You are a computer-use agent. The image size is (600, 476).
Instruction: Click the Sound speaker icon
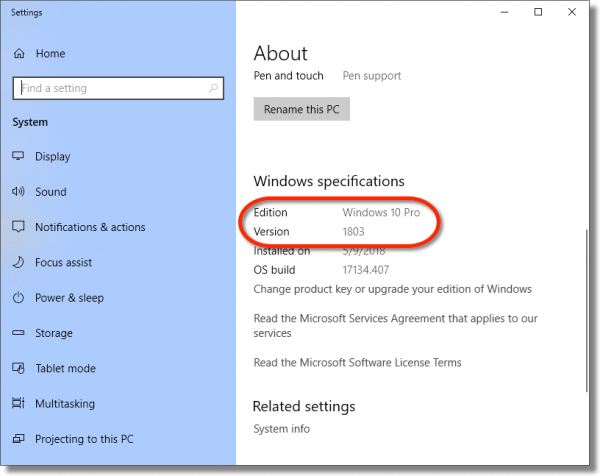coord(18,191)
